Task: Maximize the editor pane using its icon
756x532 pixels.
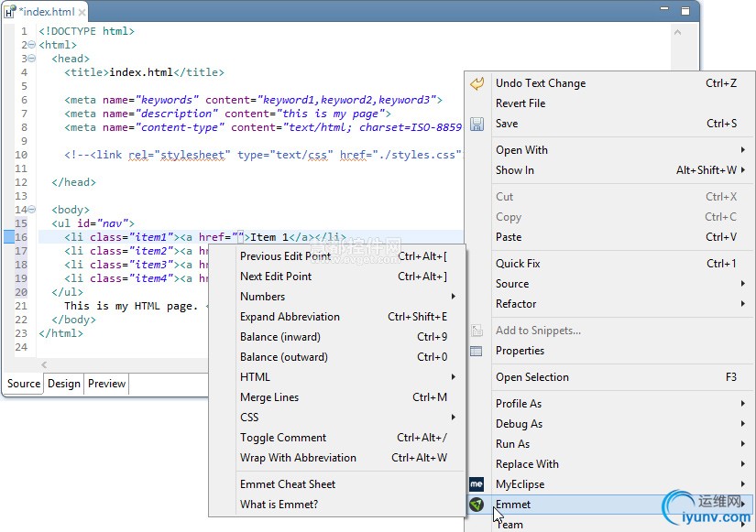Action: [x=685, y=12]
